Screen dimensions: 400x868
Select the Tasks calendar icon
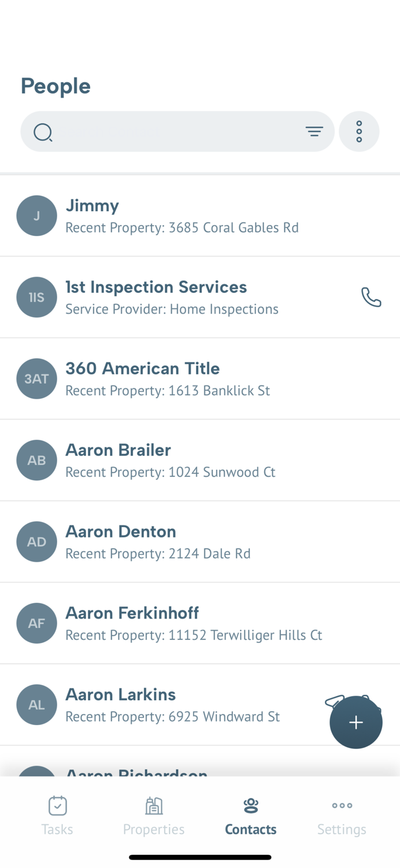57,805
